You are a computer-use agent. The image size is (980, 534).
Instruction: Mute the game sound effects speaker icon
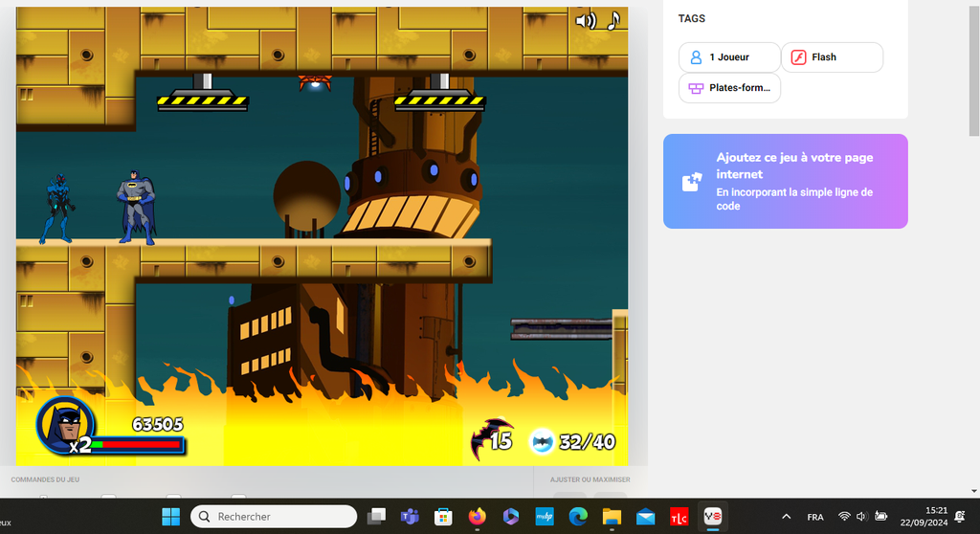point(584,21)
